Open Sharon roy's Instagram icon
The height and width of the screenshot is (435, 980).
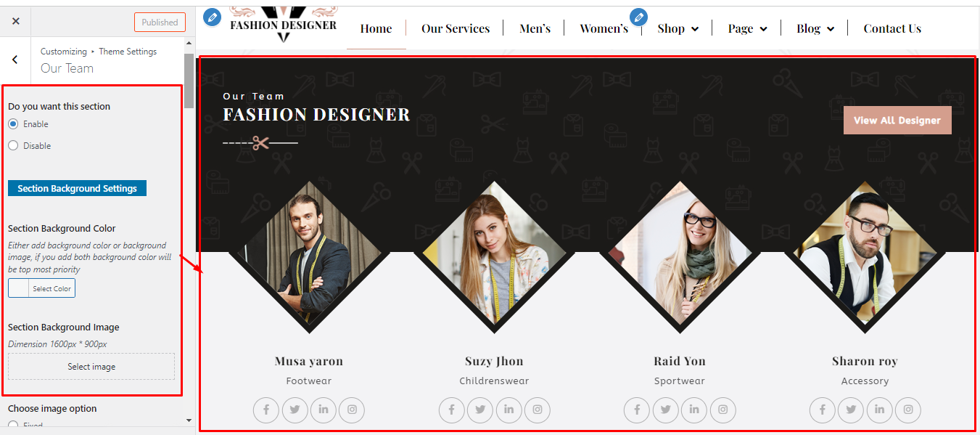[908, 410]
